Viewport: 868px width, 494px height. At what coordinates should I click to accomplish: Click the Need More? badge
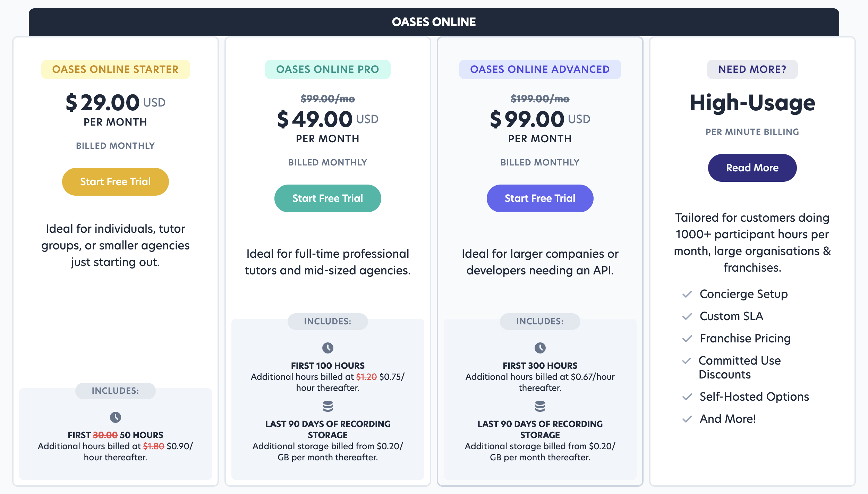tap(752, 69)
